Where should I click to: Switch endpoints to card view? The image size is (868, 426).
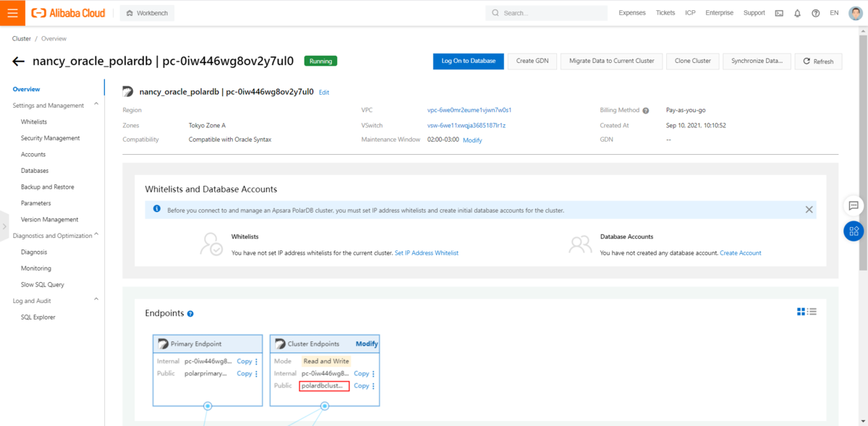click(x=801, y=312)
